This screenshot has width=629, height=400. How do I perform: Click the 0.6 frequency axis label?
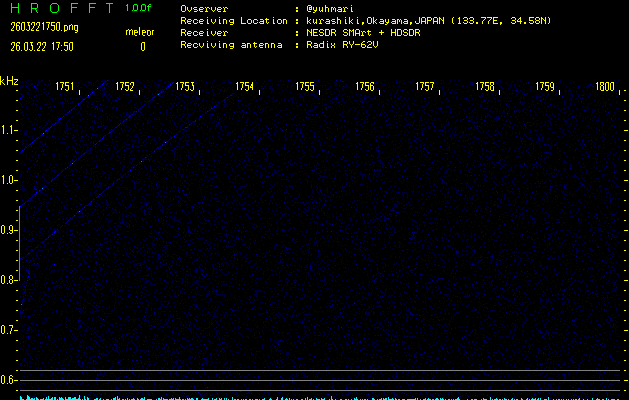click(x=9, y=380)
